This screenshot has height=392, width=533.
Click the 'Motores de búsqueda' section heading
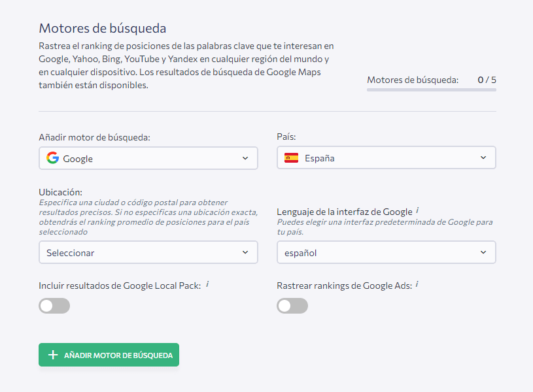point(103,28)
